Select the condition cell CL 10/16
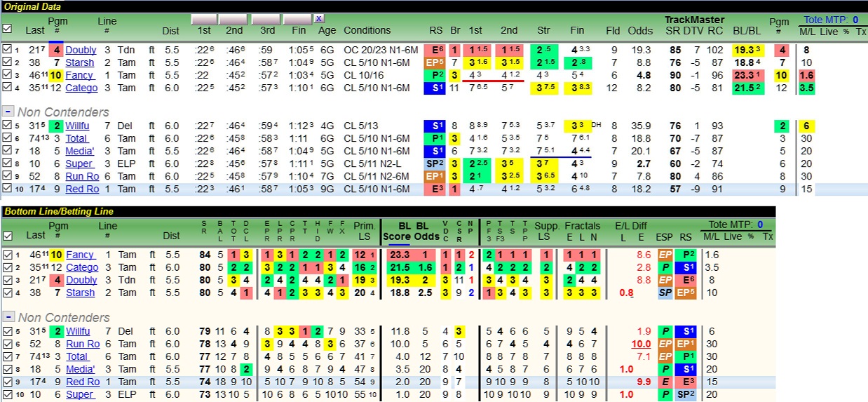This screenshot has width=868, height=402. [x=364, y=75]
